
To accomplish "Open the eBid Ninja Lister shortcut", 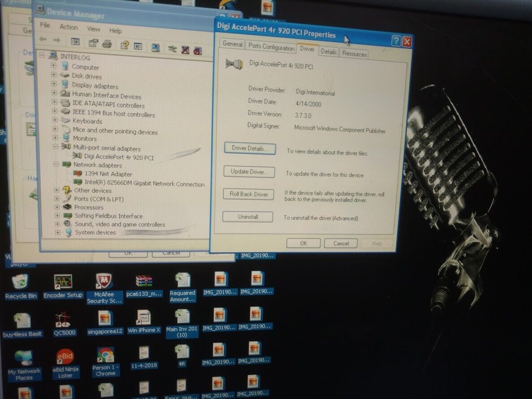I will (x=65, y=363).
